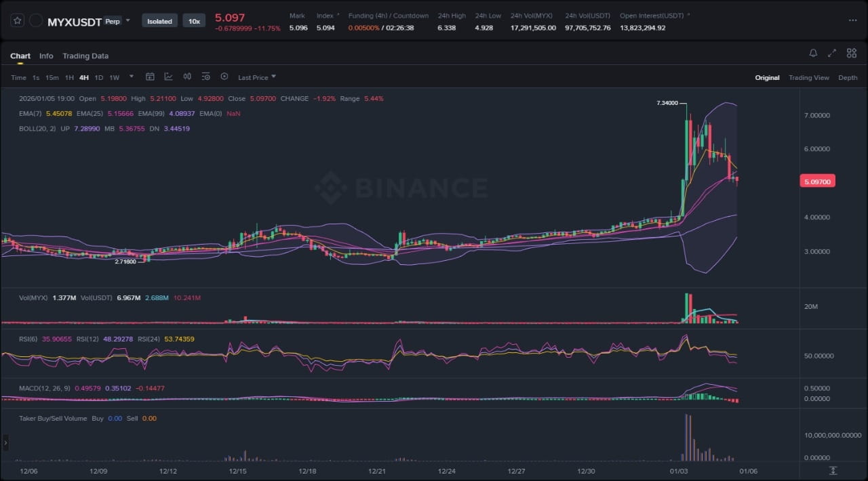
Task: Switch to Trading View chart
Action: pos(808,77)
